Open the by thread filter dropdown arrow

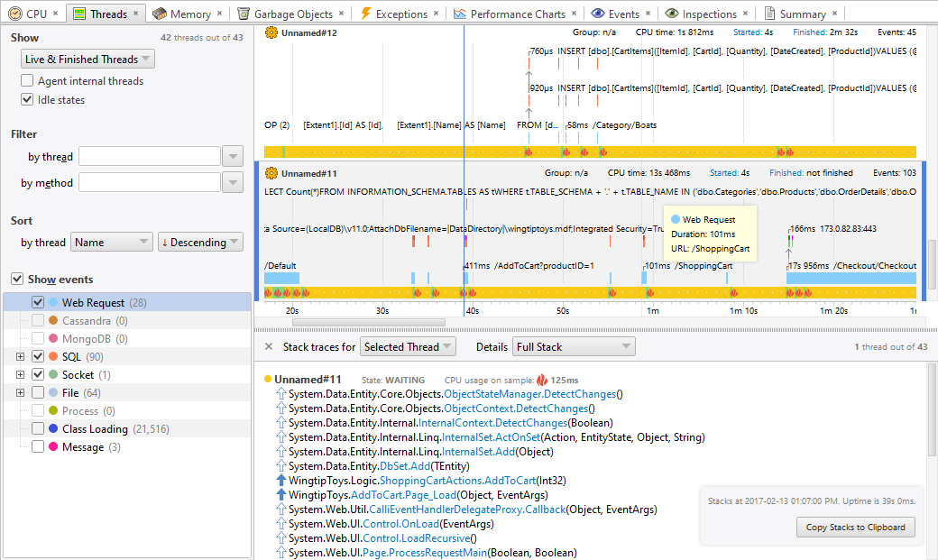(233, 156)
